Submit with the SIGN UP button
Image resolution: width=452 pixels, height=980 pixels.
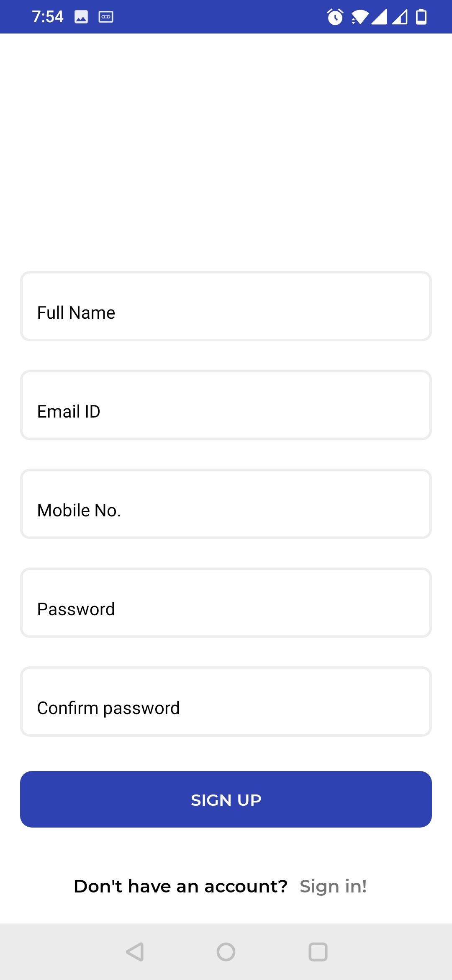click(x=226, y=799)
